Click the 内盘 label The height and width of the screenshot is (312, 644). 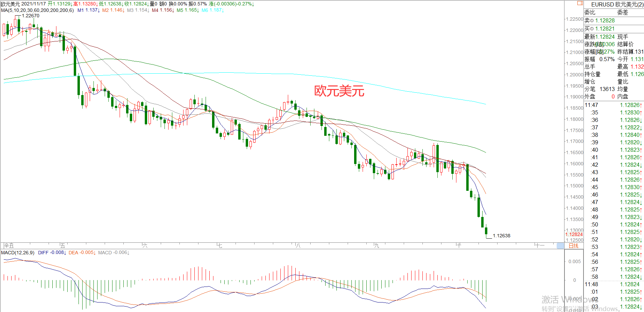coord(623,96)
